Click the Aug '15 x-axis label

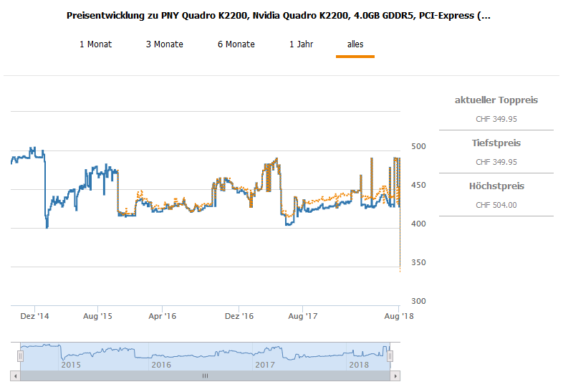[x=97, y=316]
